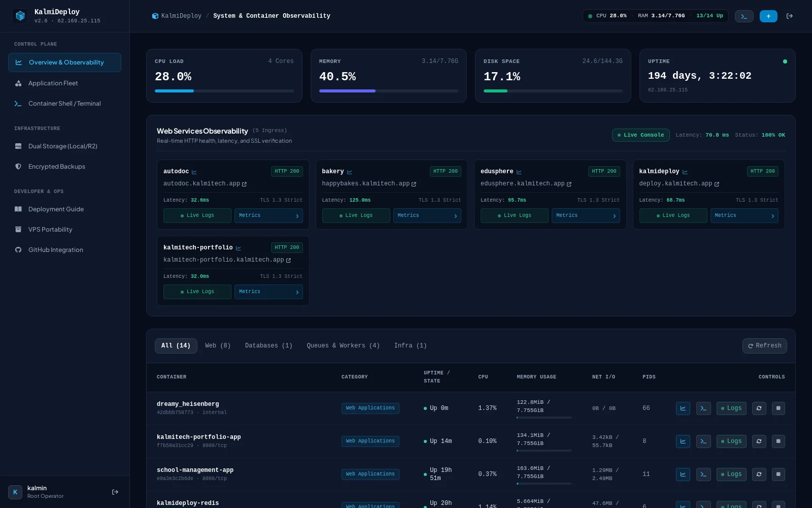Image resolution: width=812 pixels, height=508 pixels.
Task: Open external link icon for kalmitech-portfolio.kalmitech.app
Action: pyautogui.click(x=288, y=260)
